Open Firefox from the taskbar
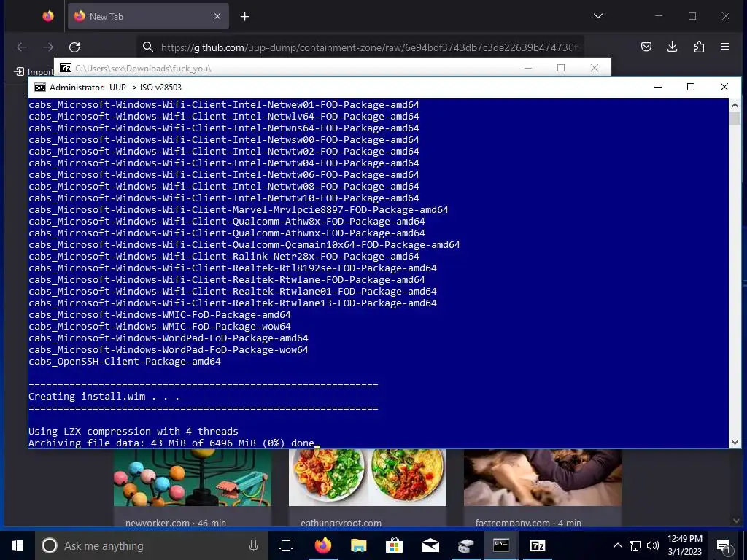 click(323, 545)
